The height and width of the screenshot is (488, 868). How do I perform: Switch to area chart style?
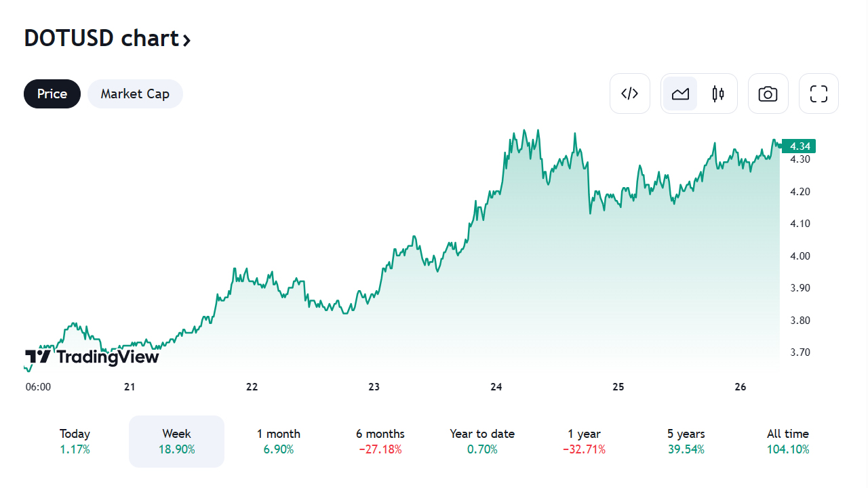pyautogui.click(x=680, y=94)
